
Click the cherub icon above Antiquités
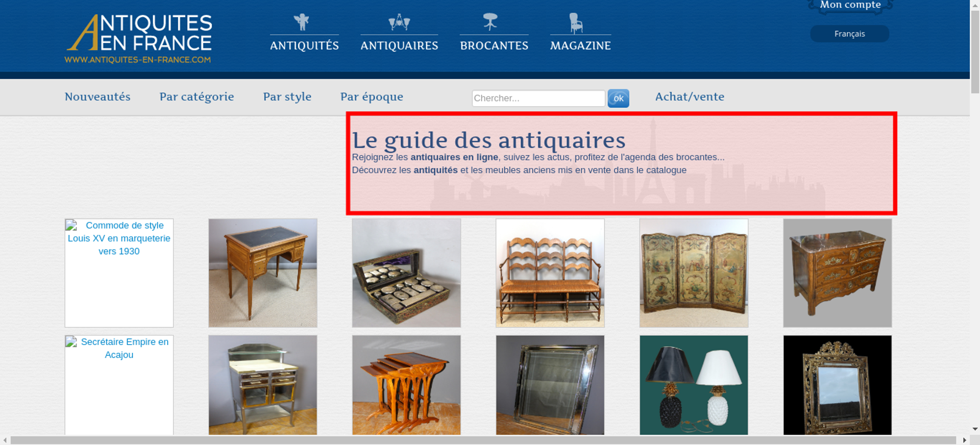[x=301, y=22]
